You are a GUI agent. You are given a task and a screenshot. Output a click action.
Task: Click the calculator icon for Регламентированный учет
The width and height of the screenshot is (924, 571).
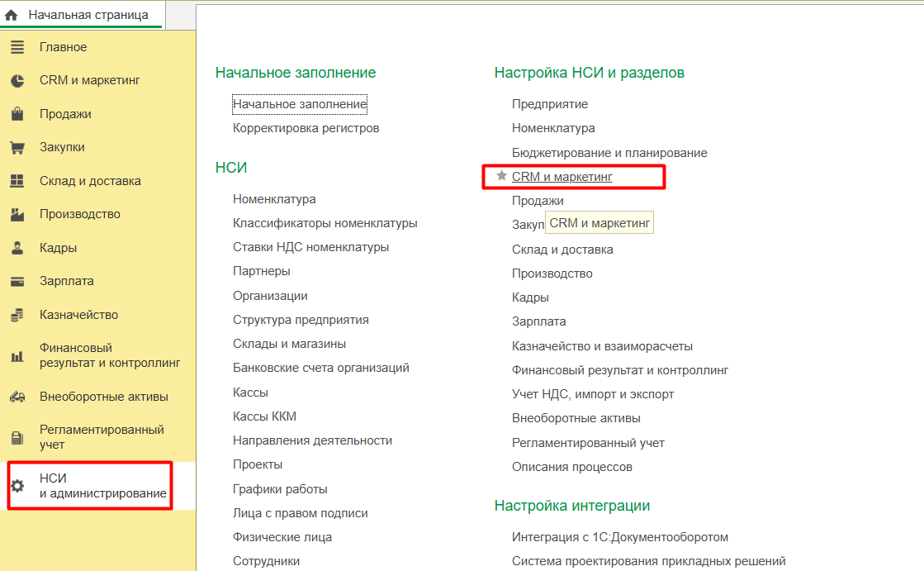click(17, 438)
